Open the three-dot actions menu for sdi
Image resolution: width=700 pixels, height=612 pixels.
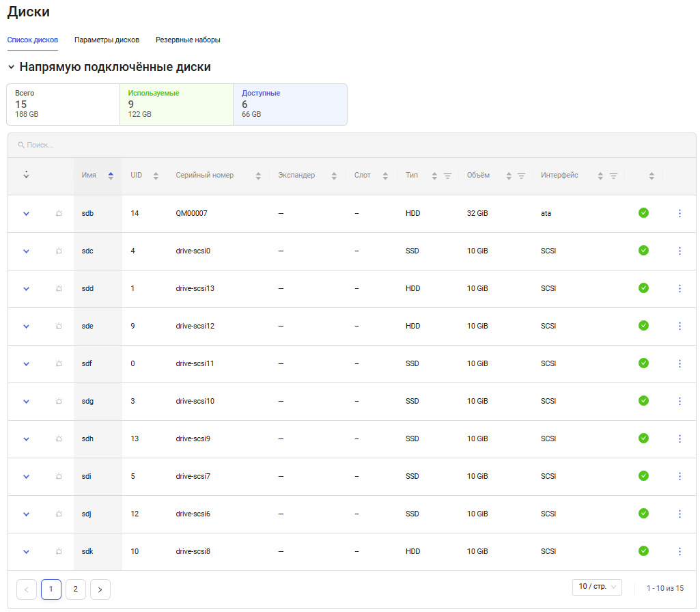[680, 476]
